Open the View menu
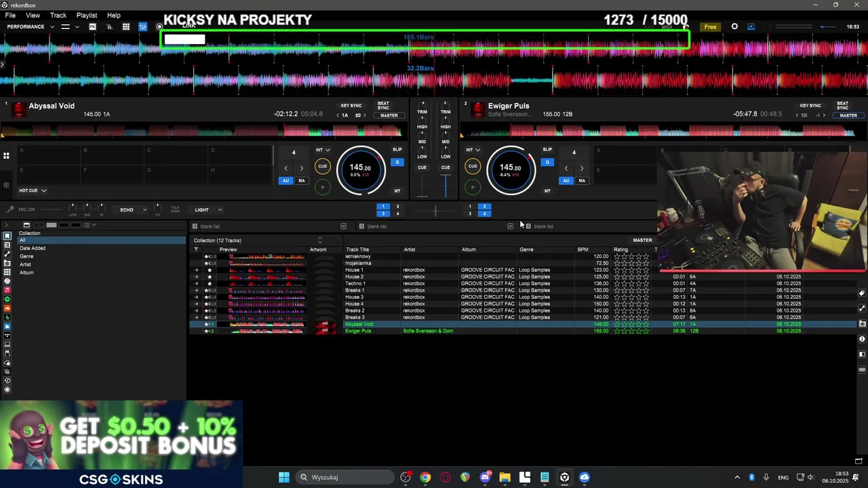 pyautogui.click(x=33, y=15)
